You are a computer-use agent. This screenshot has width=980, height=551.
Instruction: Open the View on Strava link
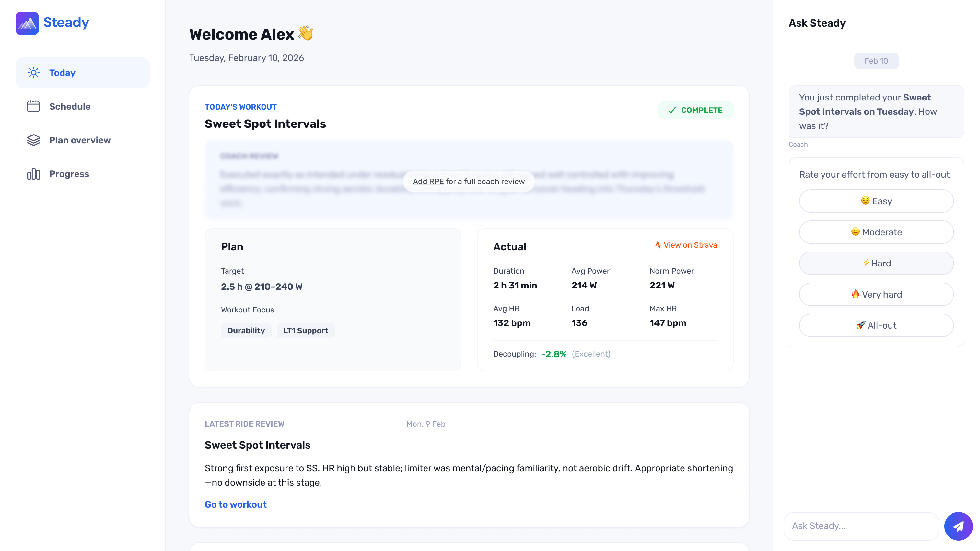[x=690, y=245]
